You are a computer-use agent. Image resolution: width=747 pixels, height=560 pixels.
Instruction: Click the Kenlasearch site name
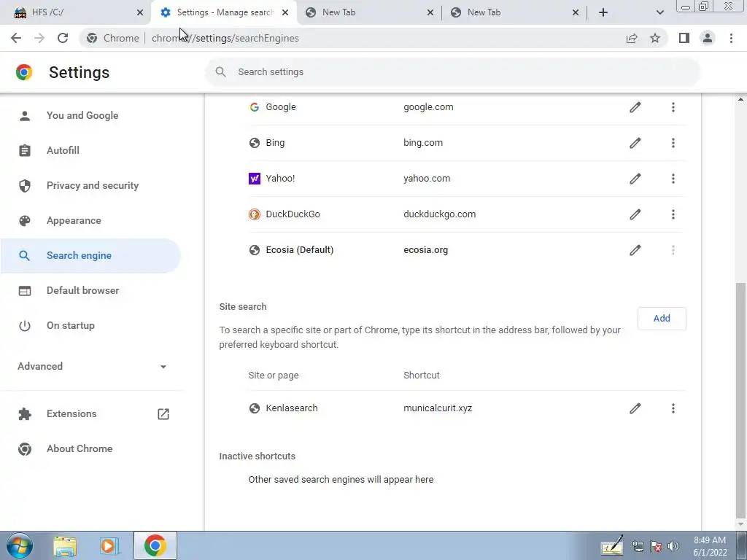click(292, 408)
